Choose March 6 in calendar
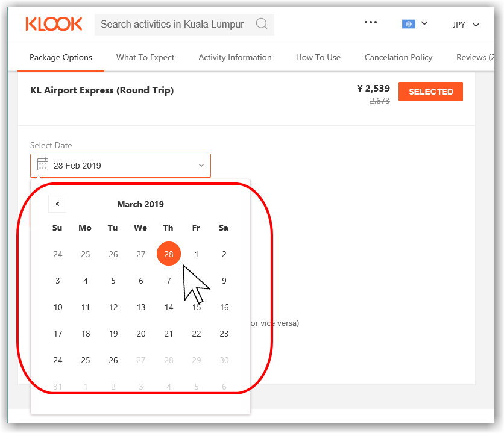Image resolution: width=504 pixels, height=433 pixels. (141, 281)
